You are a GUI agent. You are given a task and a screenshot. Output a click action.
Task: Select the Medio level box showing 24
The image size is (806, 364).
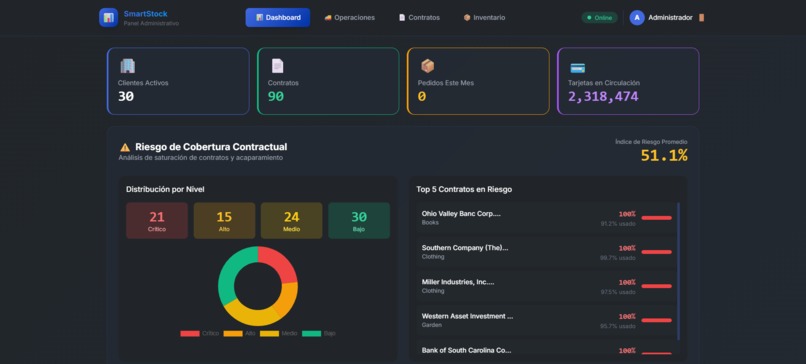point(291,221)
